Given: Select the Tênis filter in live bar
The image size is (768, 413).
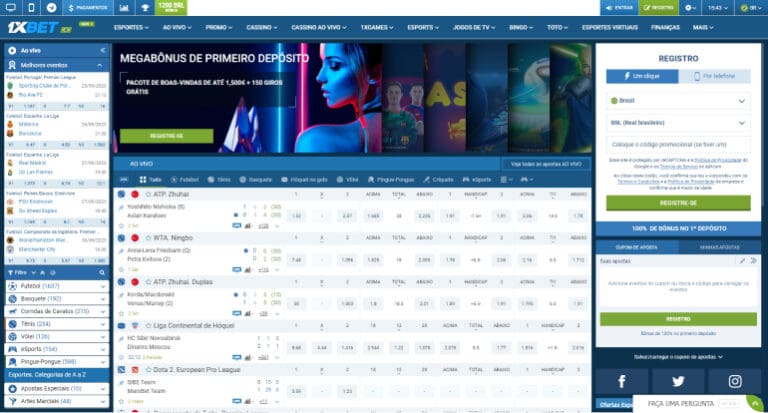Looking at the screenshot, I should point(219,179).
